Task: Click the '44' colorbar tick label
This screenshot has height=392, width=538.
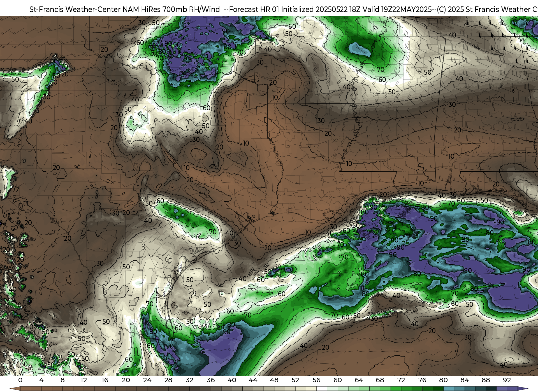Action: click(x=253, y=380)
